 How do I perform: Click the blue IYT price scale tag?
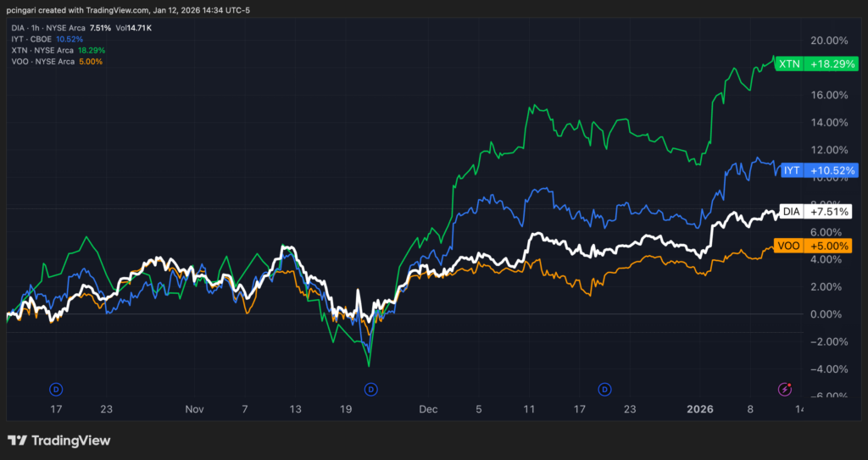tap(813, 169)
